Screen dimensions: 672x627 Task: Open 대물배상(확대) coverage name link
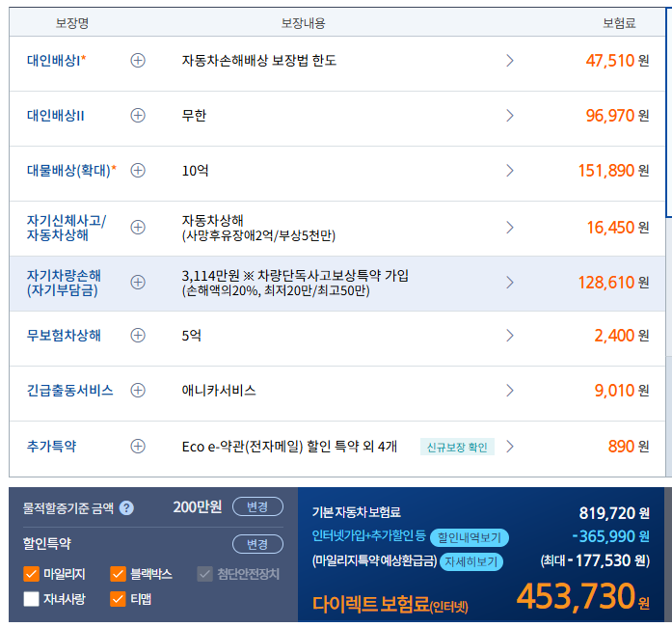point(71,171)
